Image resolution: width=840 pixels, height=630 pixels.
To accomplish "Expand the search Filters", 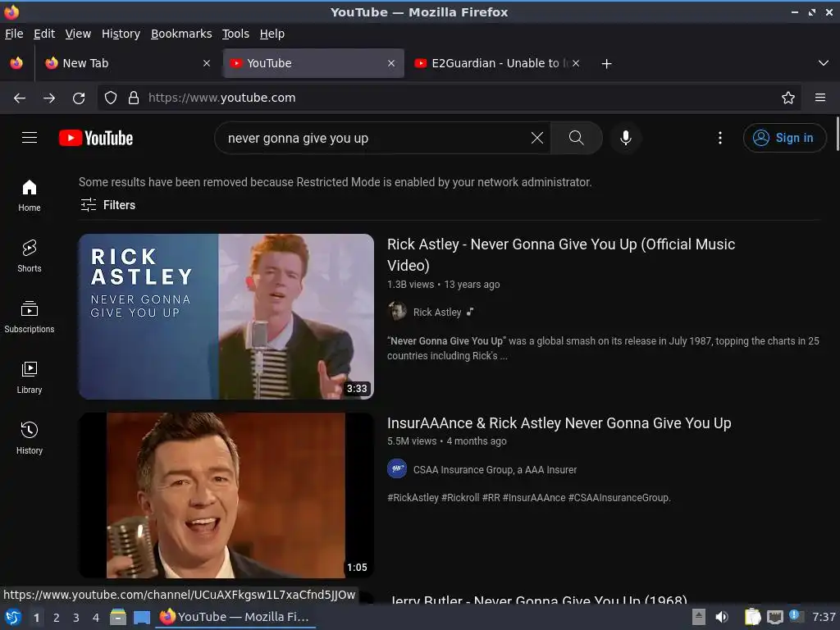I will (107, 204).
